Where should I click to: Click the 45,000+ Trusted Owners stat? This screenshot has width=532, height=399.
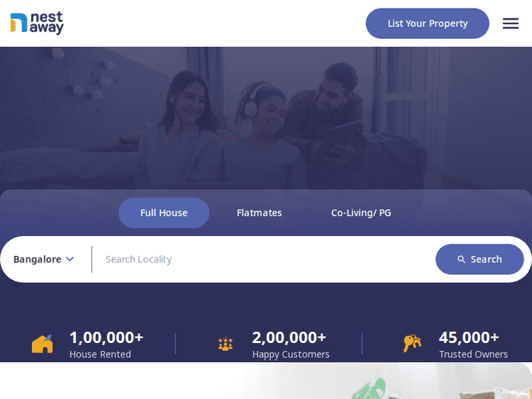tap(473, 344)
